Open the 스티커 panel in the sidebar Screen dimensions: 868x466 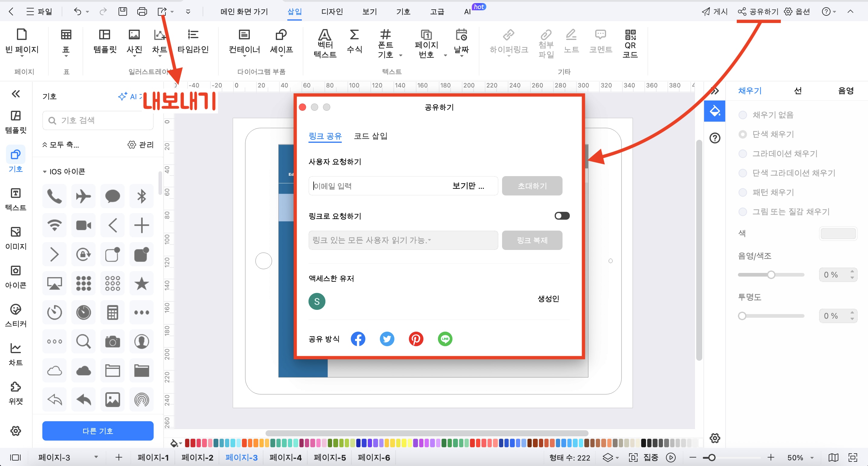[x=15, y=316]
